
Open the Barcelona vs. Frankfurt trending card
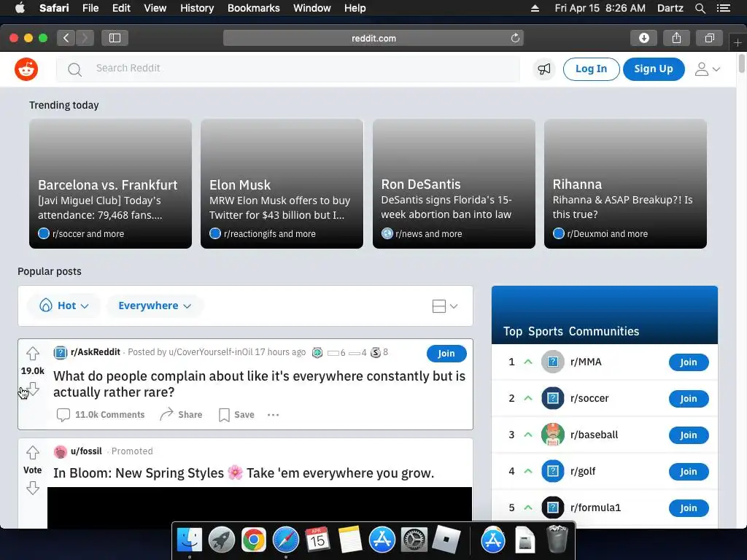tap(111, 184)
